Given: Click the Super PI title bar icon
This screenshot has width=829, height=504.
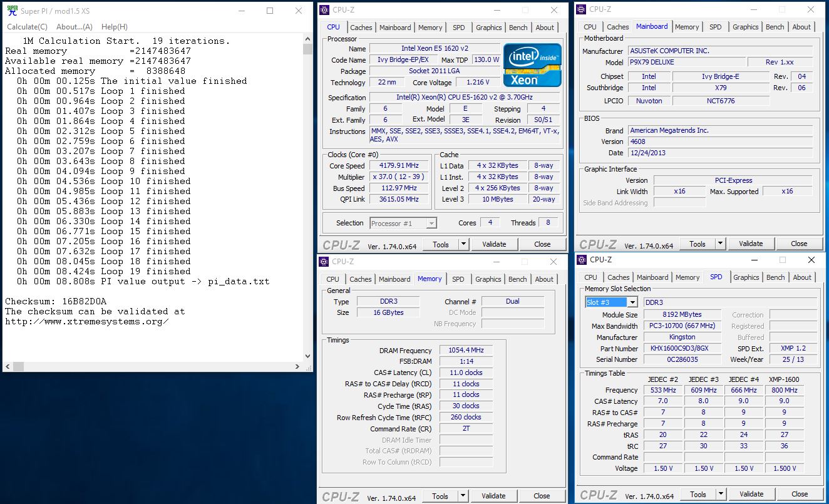Looking at the screenshot, I should coord(12,10).
